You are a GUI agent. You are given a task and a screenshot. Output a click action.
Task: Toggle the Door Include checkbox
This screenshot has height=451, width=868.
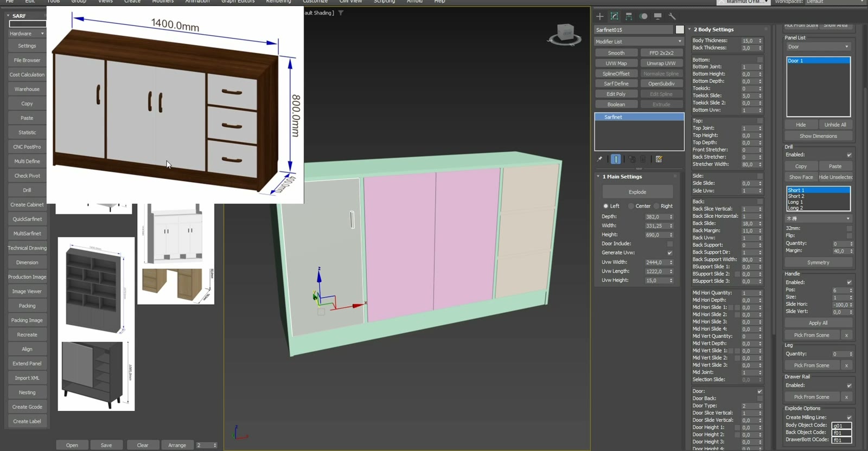click(x=670, y=244)
